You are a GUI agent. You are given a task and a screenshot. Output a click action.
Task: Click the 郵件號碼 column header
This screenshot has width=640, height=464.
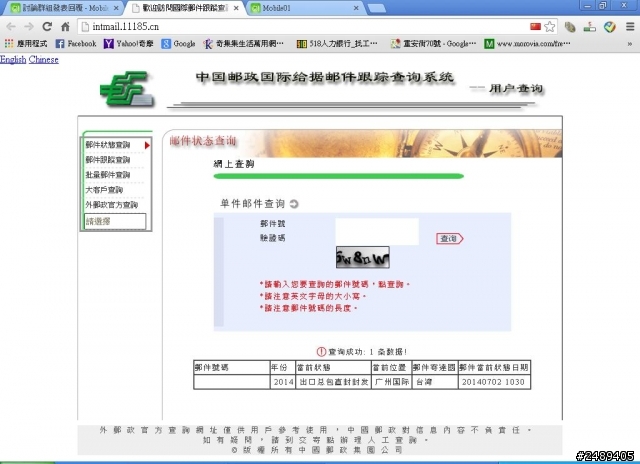[x=232, y=368]
